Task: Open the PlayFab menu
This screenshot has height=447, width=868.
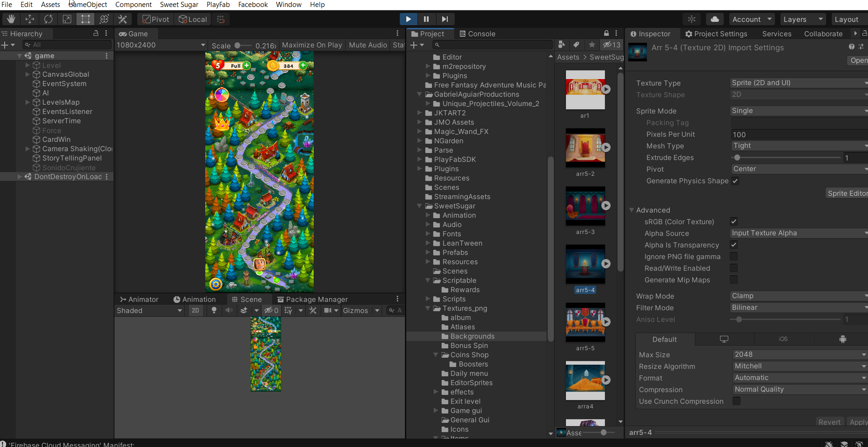Action: point(218,5)
